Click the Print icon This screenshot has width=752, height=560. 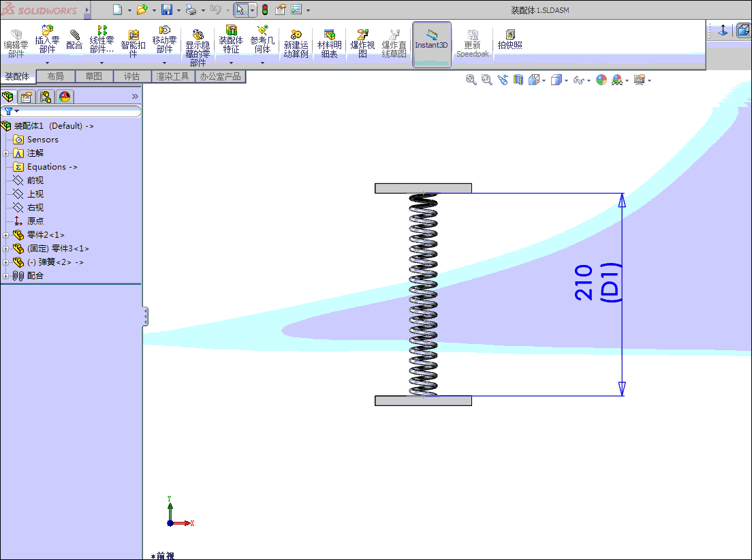click(191, 10)
